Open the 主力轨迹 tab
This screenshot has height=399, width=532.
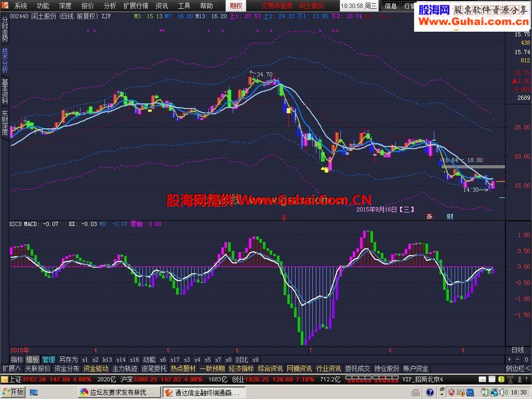click(125, 368)
